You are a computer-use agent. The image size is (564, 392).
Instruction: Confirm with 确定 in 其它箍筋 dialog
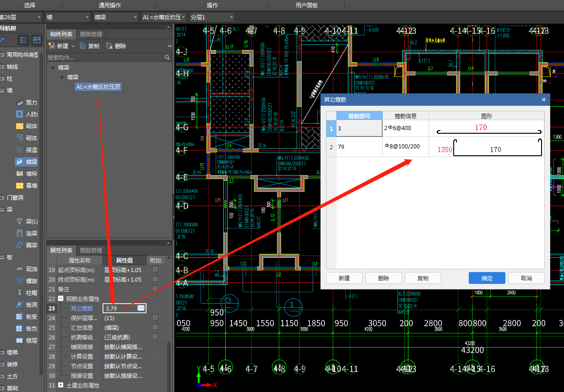487,278
